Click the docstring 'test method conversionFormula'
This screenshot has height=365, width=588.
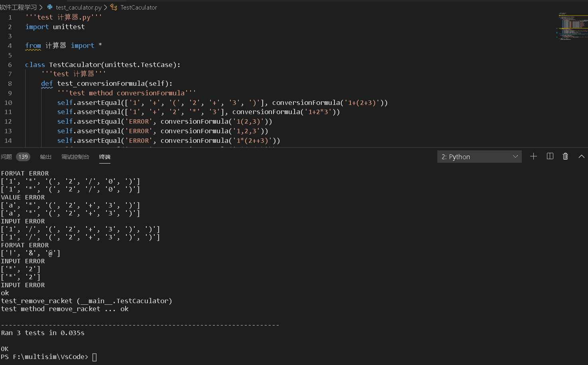coord(126,93)
